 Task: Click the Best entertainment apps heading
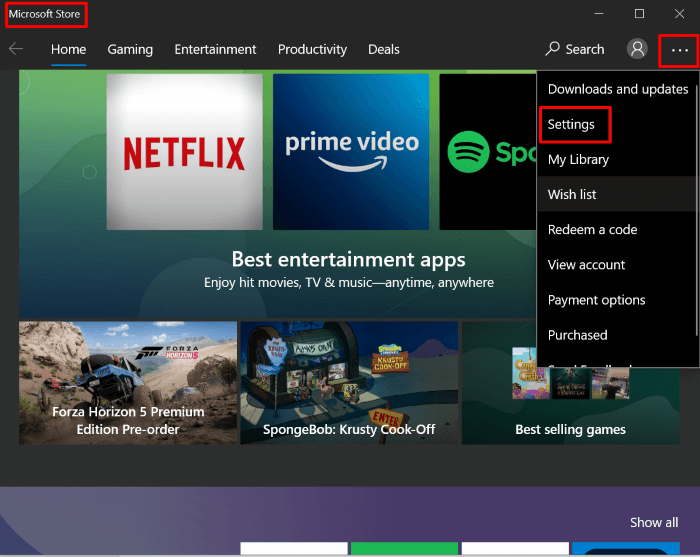click(x=349, y=259)
